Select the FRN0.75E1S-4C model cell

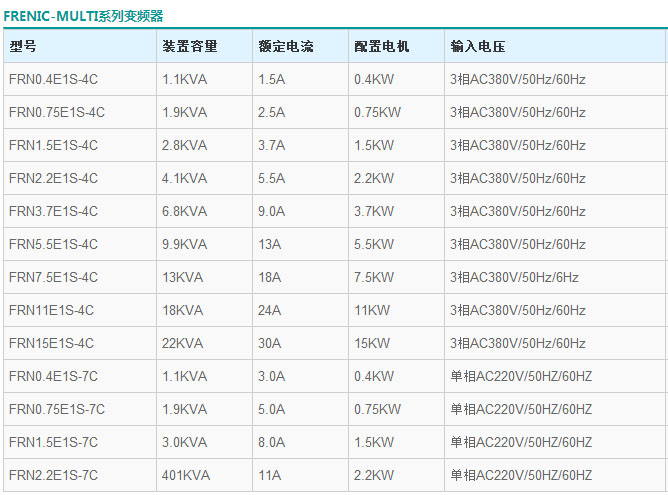click(57, 112)
